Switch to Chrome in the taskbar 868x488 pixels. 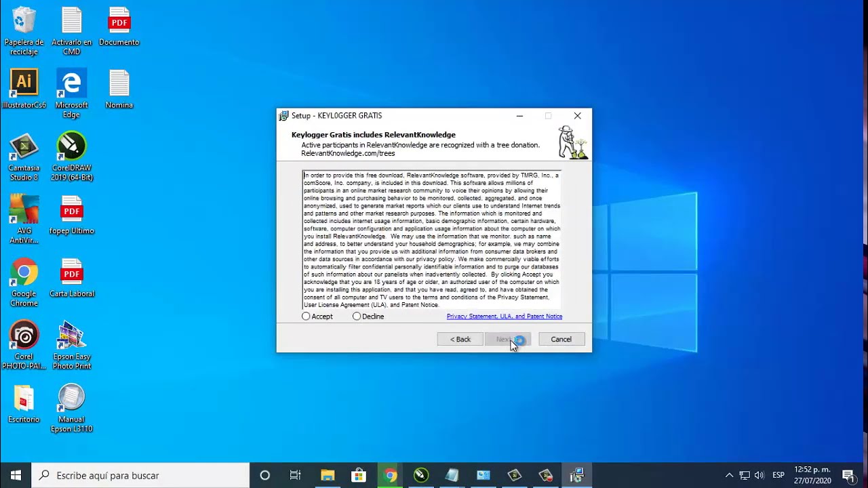coord(390,475)
